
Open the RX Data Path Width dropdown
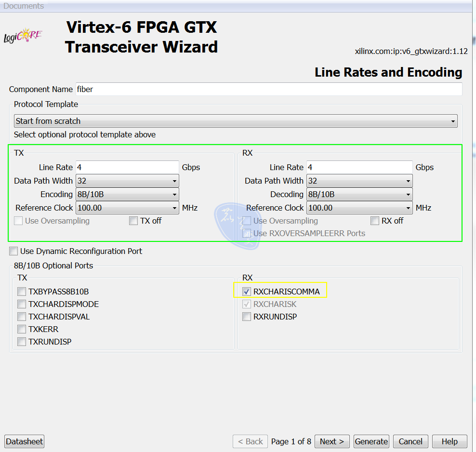359,181
